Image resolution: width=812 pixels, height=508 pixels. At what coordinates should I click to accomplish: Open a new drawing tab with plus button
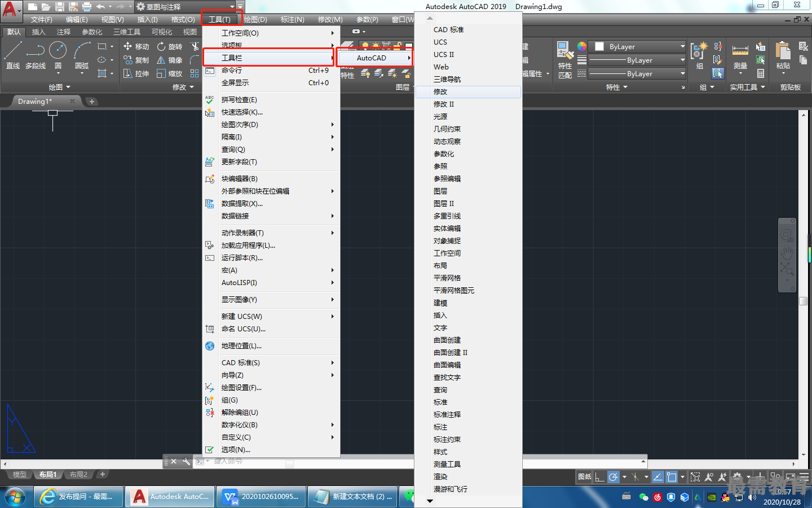point(92,102)
